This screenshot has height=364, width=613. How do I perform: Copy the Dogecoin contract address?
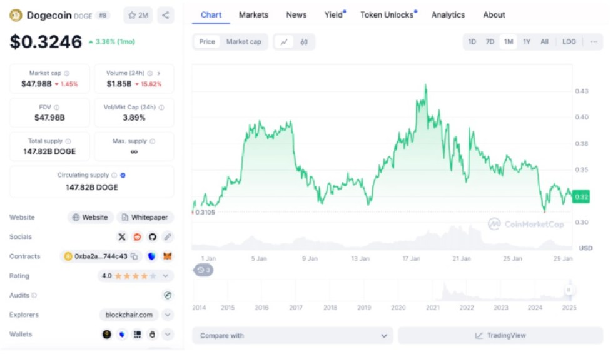tap(134, 256)
